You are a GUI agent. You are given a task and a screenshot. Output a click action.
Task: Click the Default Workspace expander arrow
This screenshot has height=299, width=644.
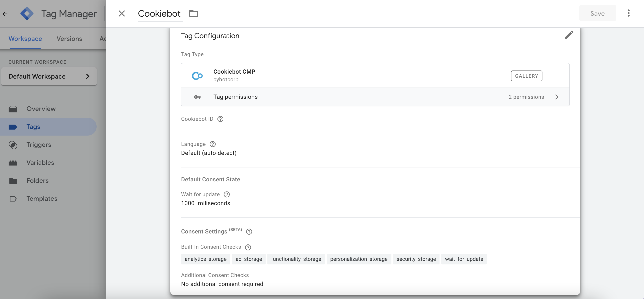(x=87, y=76)
